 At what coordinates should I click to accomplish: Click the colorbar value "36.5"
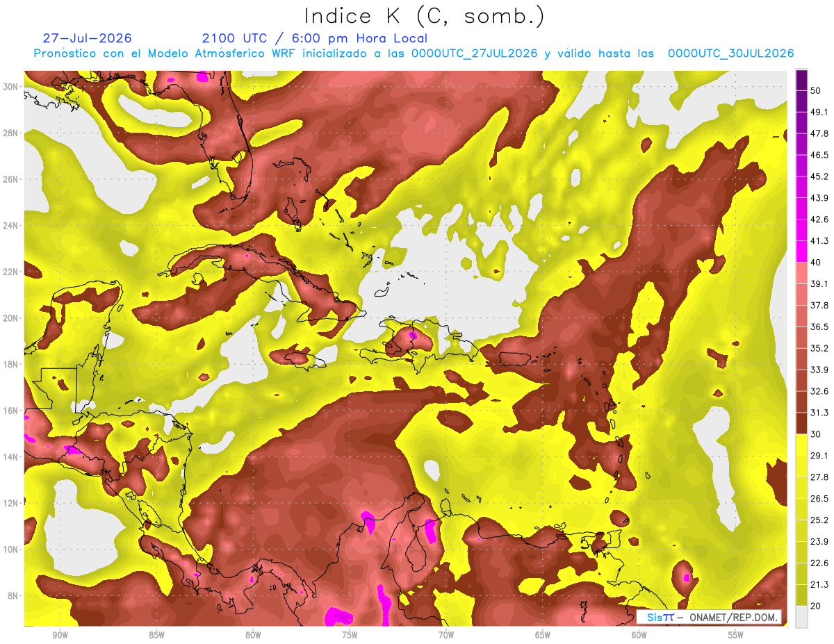820,327
